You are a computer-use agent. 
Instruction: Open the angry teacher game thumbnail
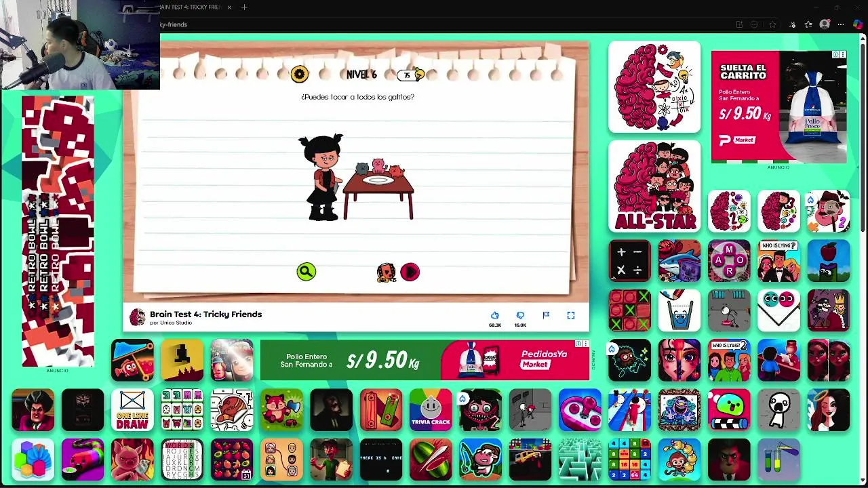[33, 409]
